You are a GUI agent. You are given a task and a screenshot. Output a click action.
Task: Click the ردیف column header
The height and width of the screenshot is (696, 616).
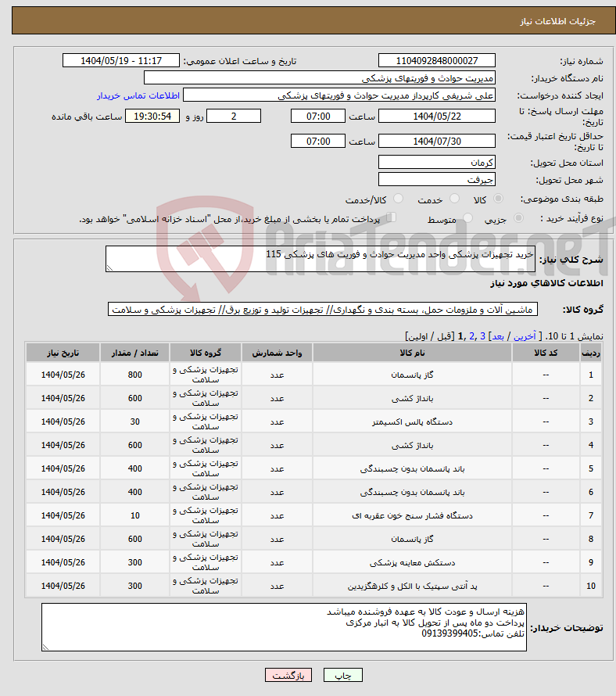[x=591, y=353]
